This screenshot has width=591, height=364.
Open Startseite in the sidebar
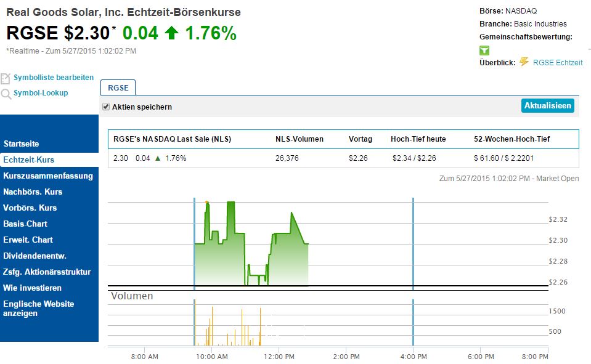[21, 144]
